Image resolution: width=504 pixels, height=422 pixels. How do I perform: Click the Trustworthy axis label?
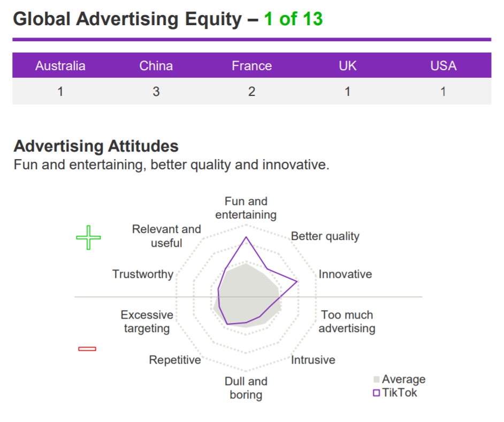143,274
